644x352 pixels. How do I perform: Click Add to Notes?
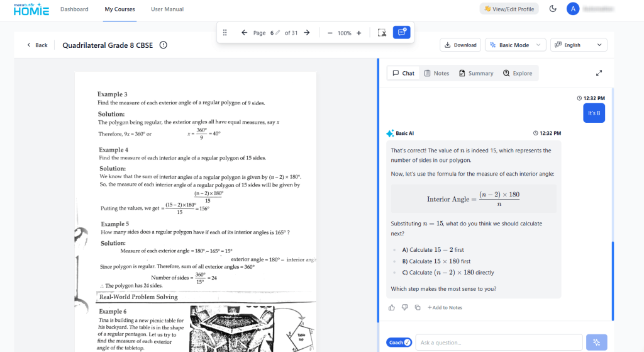pos(445,307)
